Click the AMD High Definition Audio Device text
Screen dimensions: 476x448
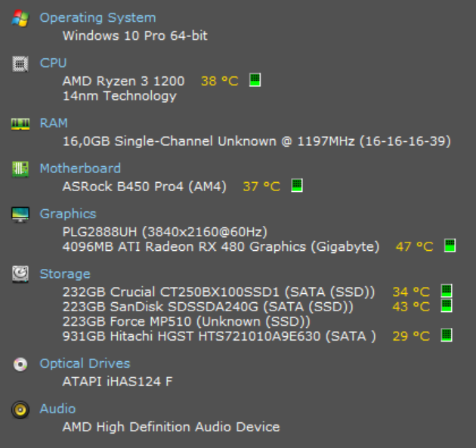(171, 427)
